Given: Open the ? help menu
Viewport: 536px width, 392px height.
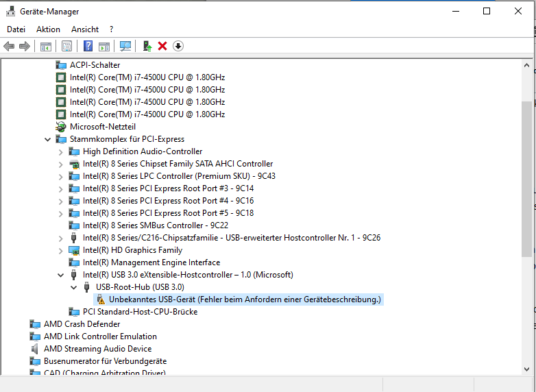Looking at the screenshot, I should tap(112, 29).
